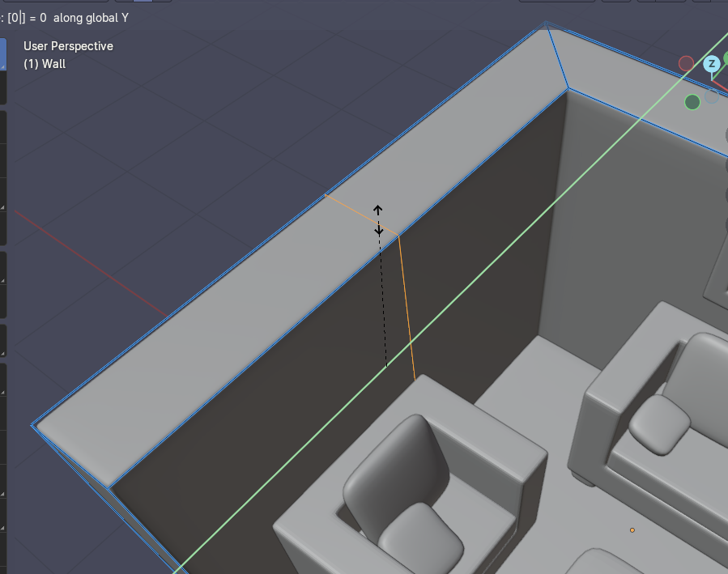Click the faint blue negative Z gizmo circle
The height and width of the screenshot is (574, 728).
pyautogui.click(x=711, y=96)
